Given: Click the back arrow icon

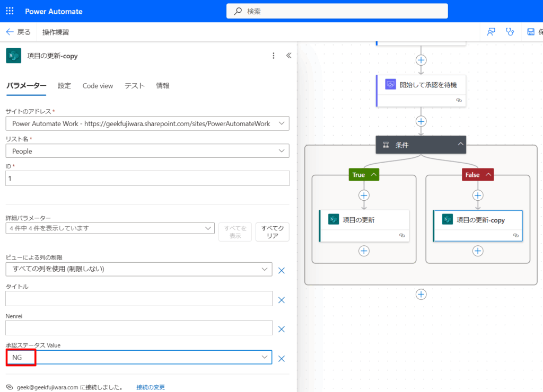Looking at the screenshot, I should (x=10, y=32).
